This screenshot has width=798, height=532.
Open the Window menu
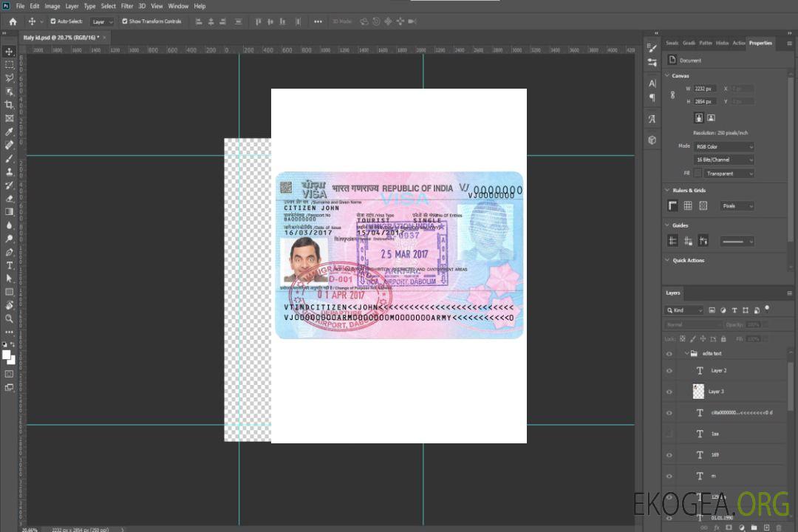tap(178, 6)
